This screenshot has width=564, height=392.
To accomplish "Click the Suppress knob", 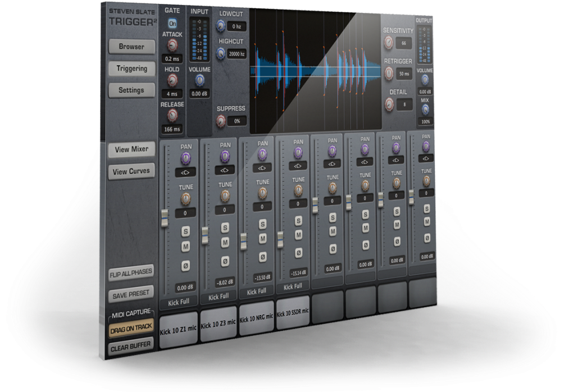I will tap(221, 121).
